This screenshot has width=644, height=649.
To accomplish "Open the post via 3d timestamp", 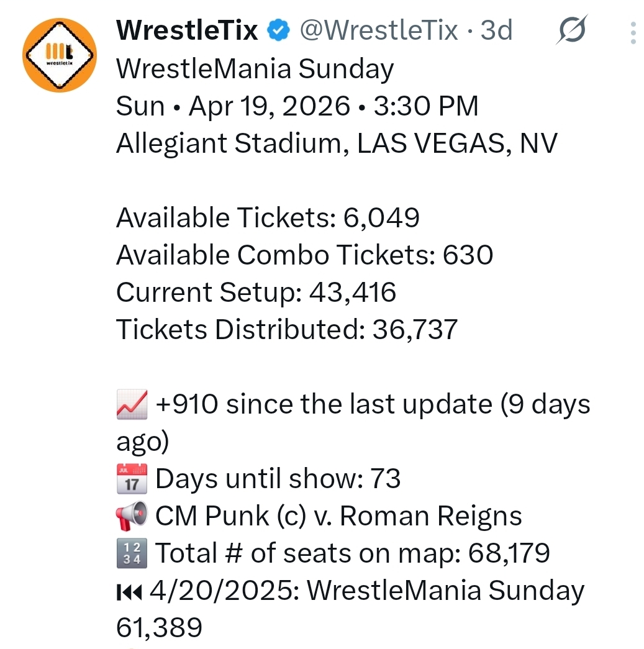I will 496,30.
